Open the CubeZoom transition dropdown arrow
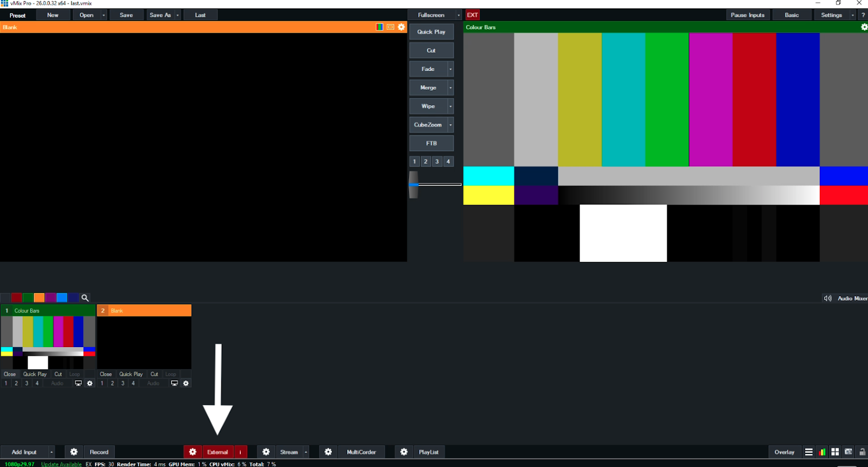This screenshot has width=868, height=467. (450, 125)
